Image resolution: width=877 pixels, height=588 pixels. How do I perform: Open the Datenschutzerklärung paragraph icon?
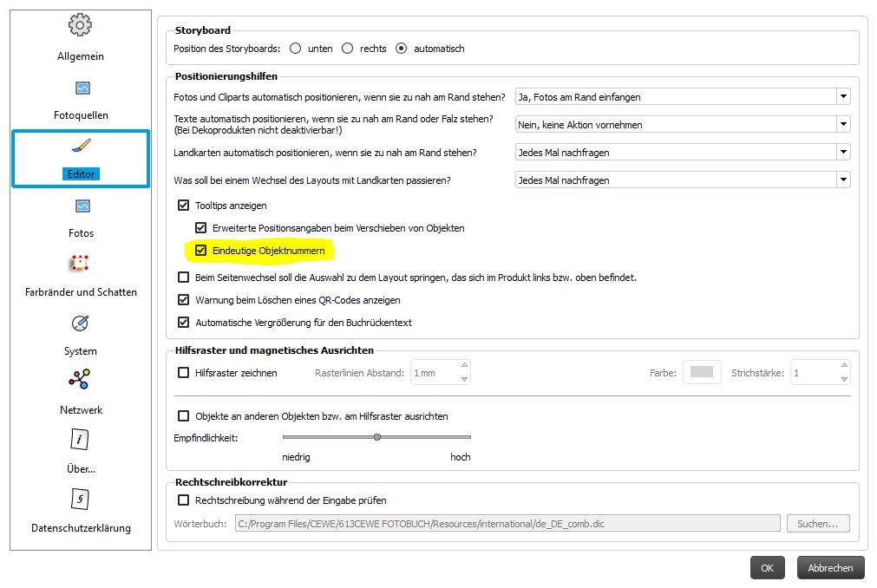pyautogui.click(x=81, y=499)
